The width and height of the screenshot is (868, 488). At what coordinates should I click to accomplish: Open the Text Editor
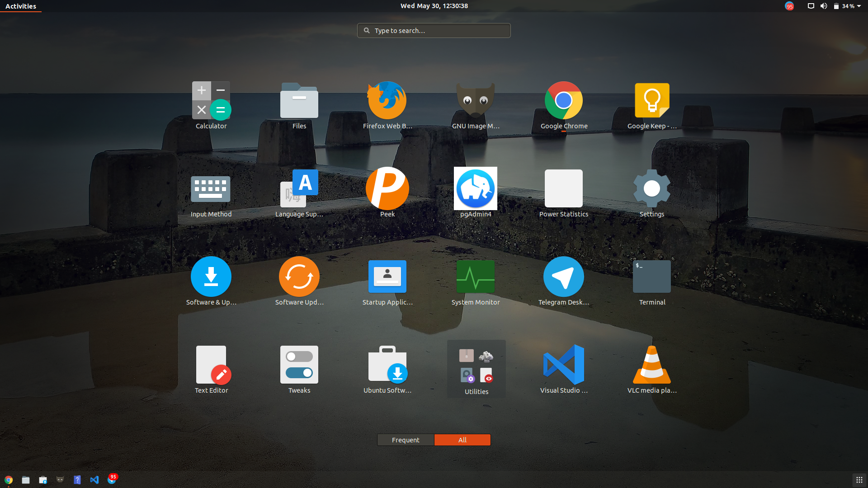pyautogui.click(x=211, y=370)
